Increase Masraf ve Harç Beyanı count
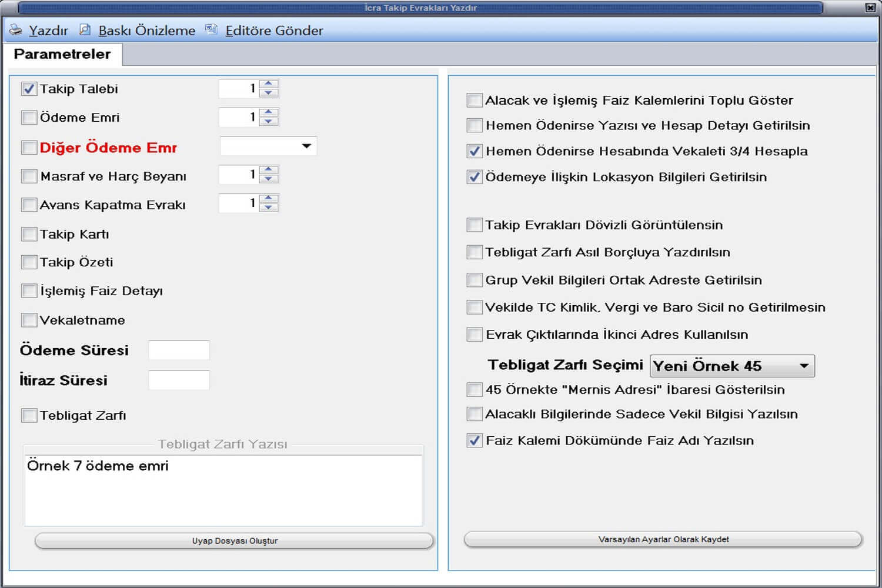The height and width of the screenshot is (588, 882). pos(269,170)
